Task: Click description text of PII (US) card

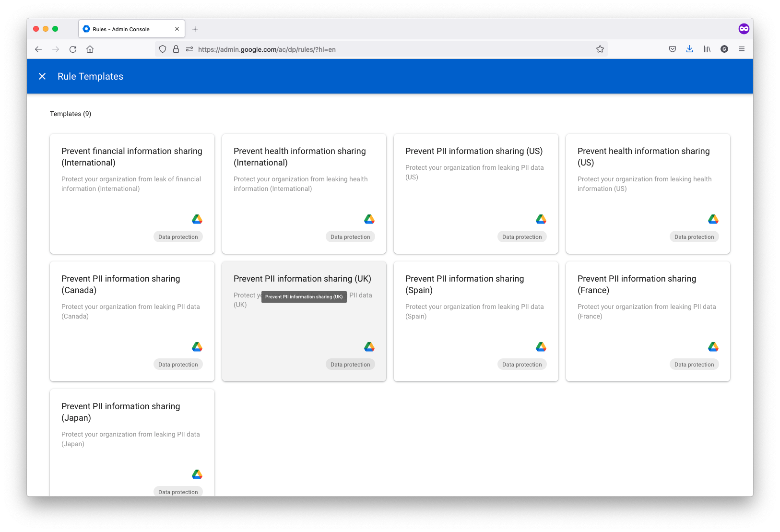Action: (x=474, y=172)
